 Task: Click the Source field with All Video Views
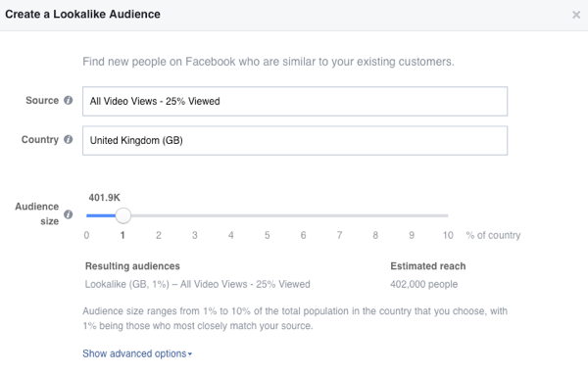coord(295,101)
